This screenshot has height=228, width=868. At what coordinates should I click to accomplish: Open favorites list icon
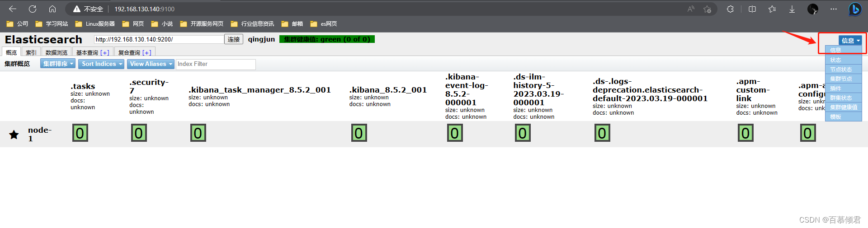coord(772,9)
